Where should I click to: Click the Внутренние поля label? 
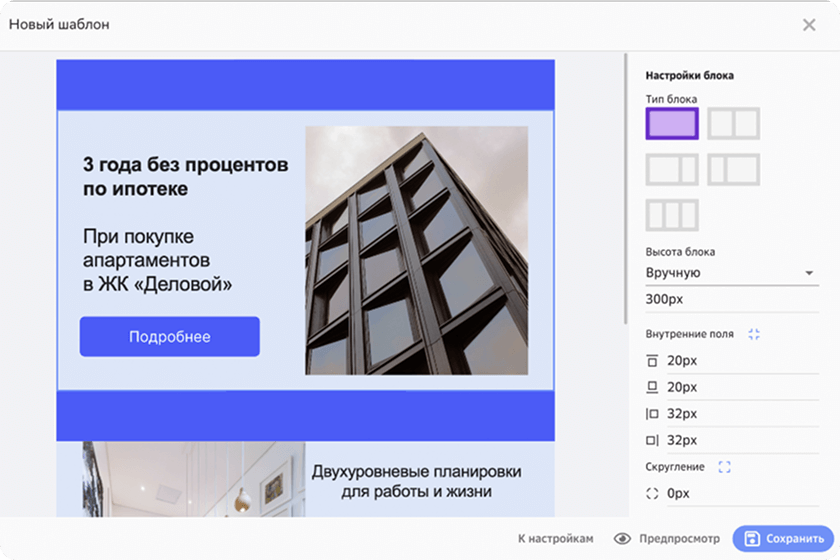689,334
